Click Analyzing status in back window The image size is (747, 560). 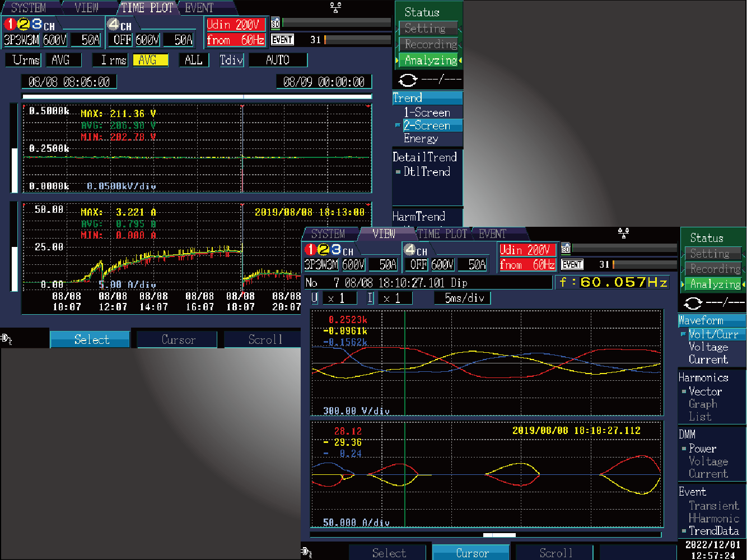click(430, 60)
